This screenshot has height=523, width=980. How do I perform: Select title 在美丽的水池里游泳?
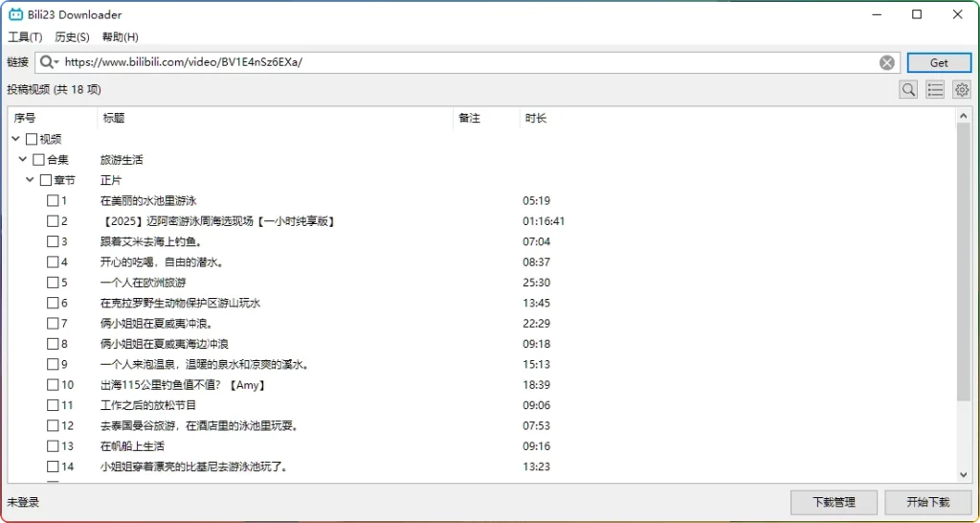click(148, 201)
